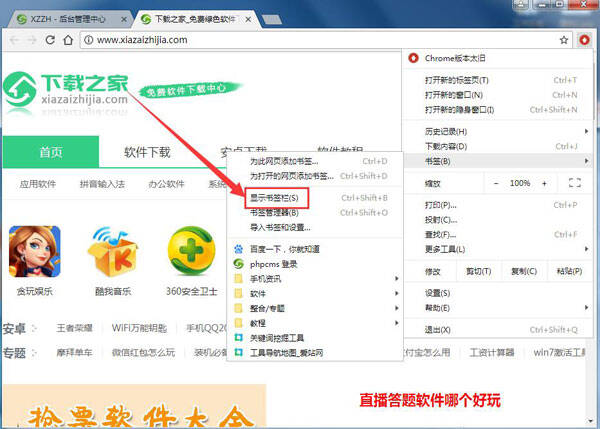Open 打开新的隐身窗口(I) menu item
Viewport: 600px width, 429px height.
[497, 110]
